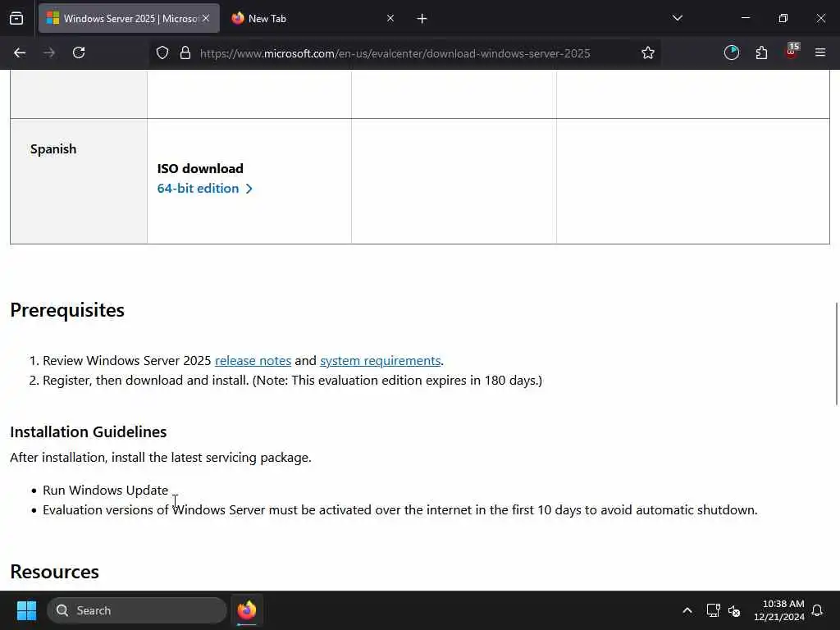Click the taskbar Search box
Viewport: 840px width, 630px height.
pos(137,610)
